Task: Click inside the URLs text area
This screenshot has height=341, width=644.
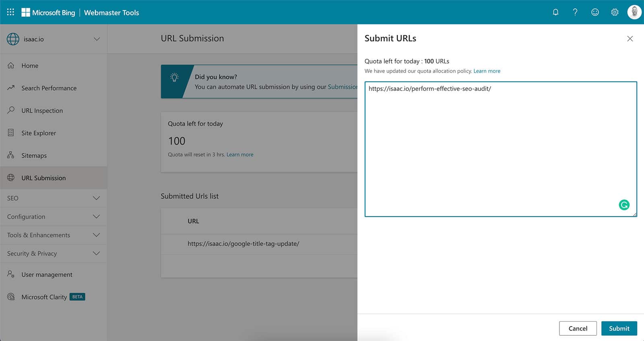Action: coord(501,149)
